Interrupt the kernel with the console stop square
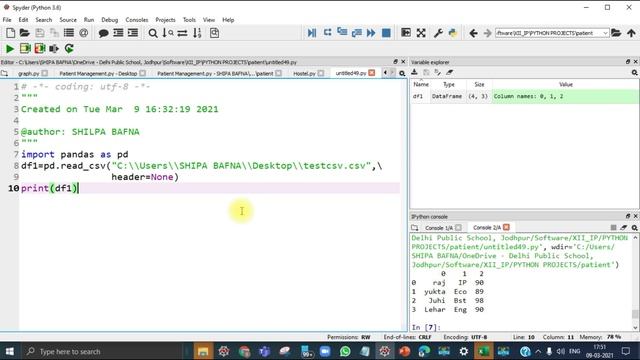Image resolution: width=640 pixels, height=360 pixels. coord(613,228)
